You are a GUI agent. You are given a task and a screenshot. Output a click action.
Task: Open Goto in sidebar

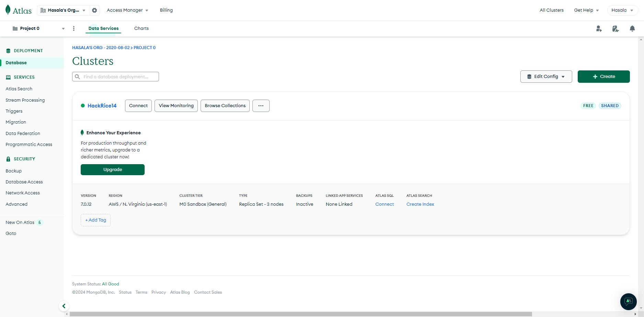[x=11, y=234]
